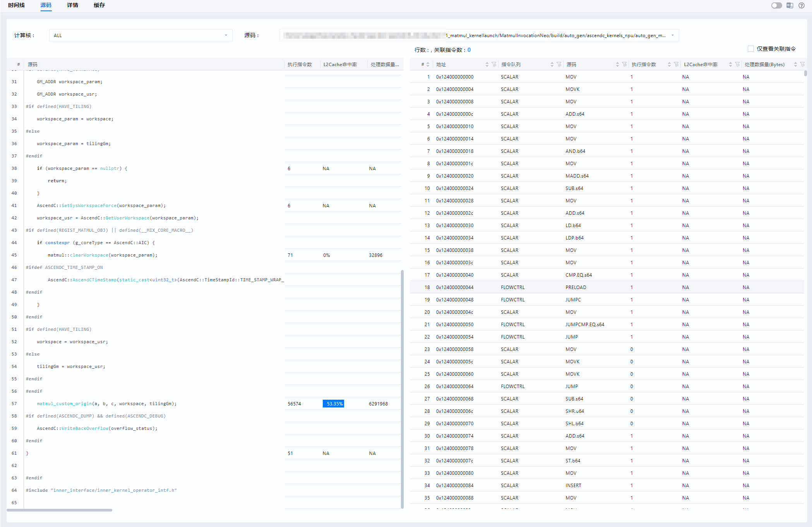Select instruction row 32 ST.b64
The image size is (812, 527).
[x=607, y=460]
